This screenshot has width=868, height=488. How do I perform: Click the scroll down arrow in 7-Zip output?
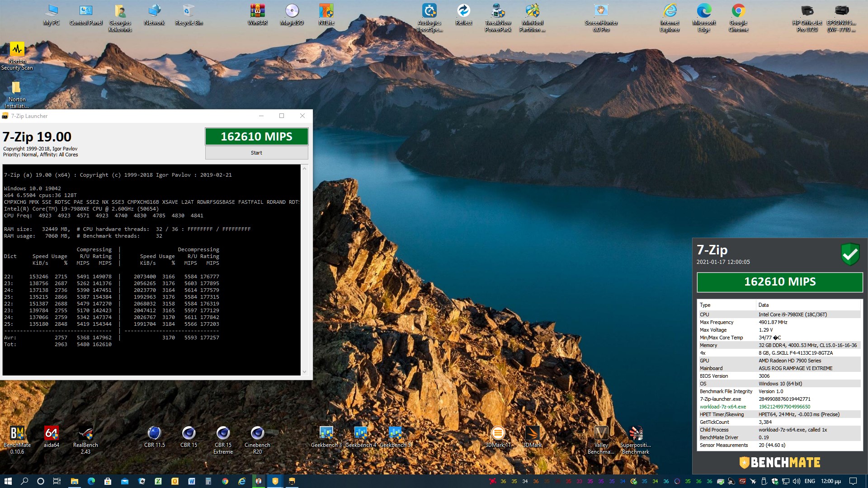pos(304,371)
